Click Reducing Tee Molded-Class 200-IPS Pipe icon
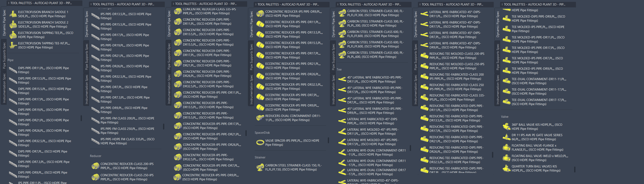644x184 pixels. pyautogui.click(x=424, y=56)
